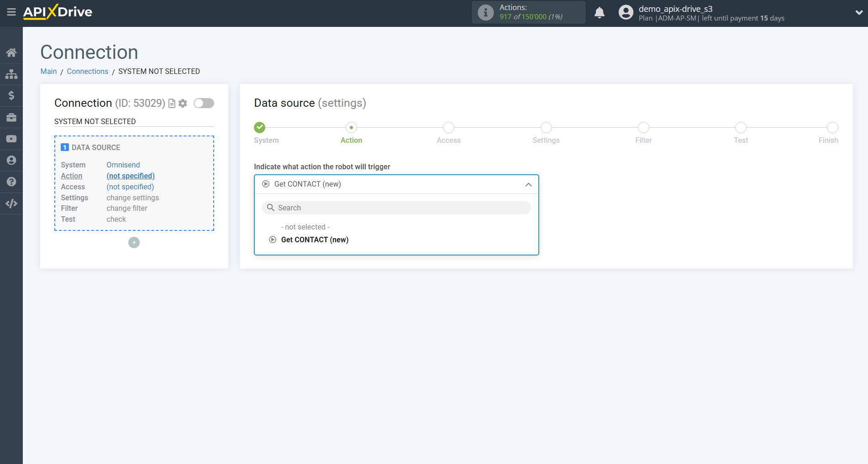Screen dimensions: 868x464
Task: Select the Get CONTACT (new) option
Action: (314, 240)
